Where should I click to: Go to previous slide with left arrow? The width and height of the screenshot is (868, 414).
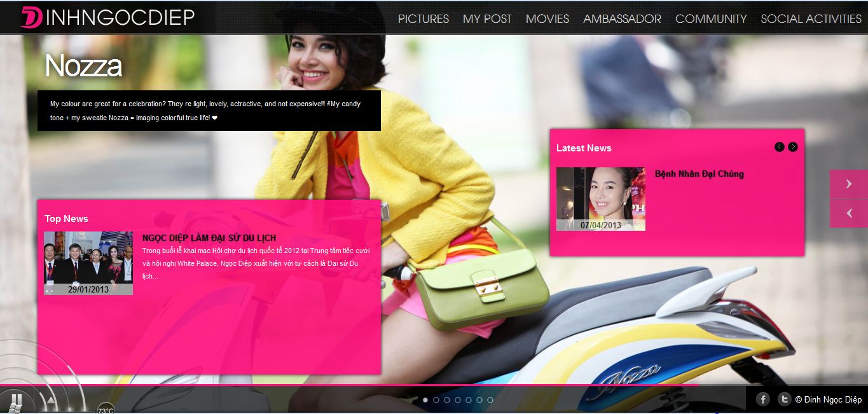(x=849, y=214)
